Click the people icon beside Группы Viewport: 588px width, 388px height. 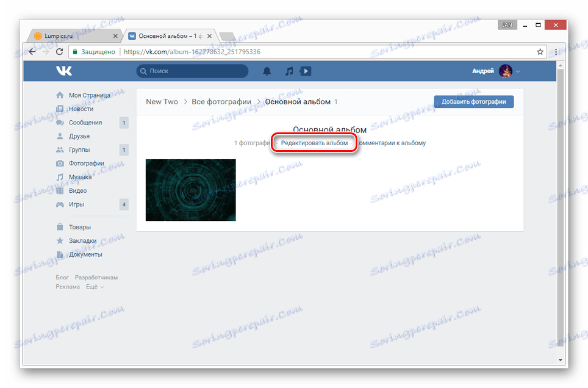pos(60,149)
